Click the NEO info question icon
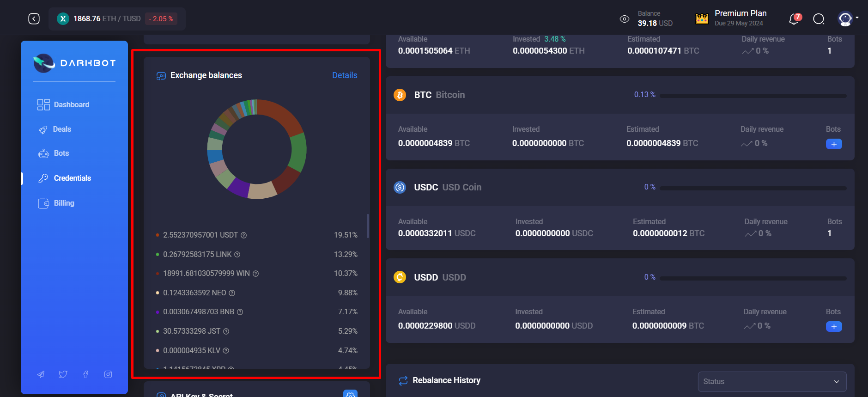 point(232,293)
